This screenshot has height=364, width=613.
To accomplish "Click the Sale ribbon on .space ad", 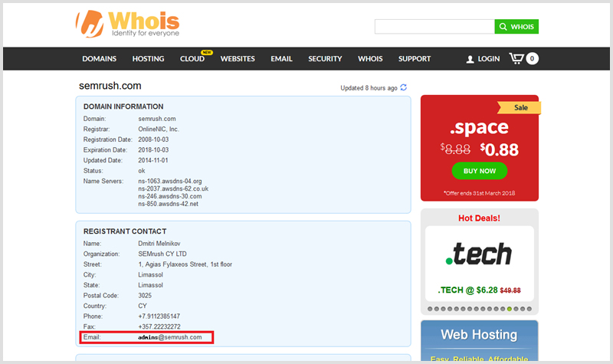I will pyautogui.click(x=520, y=107).
